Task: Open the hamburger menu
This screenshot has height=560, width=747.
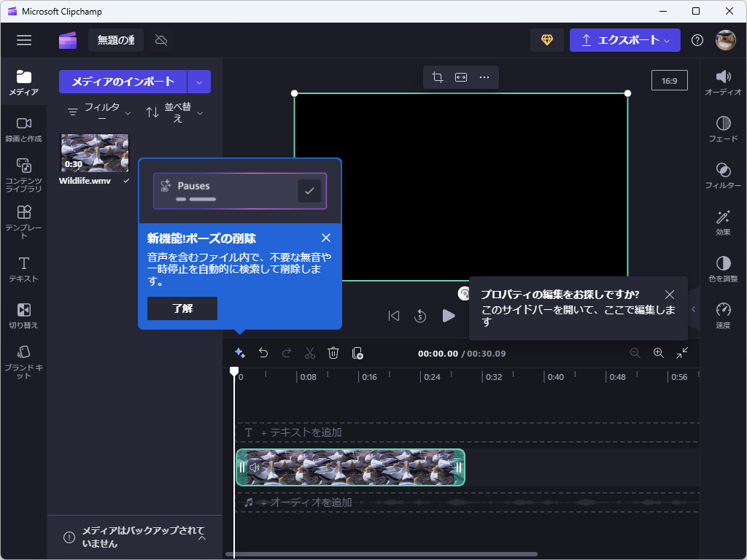Action: (24, 40)
